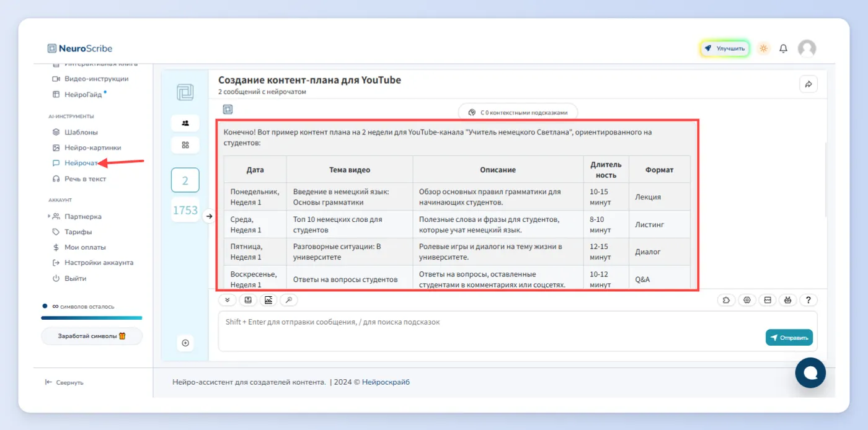Click the four-squares grid icon button

coord(185,145)
